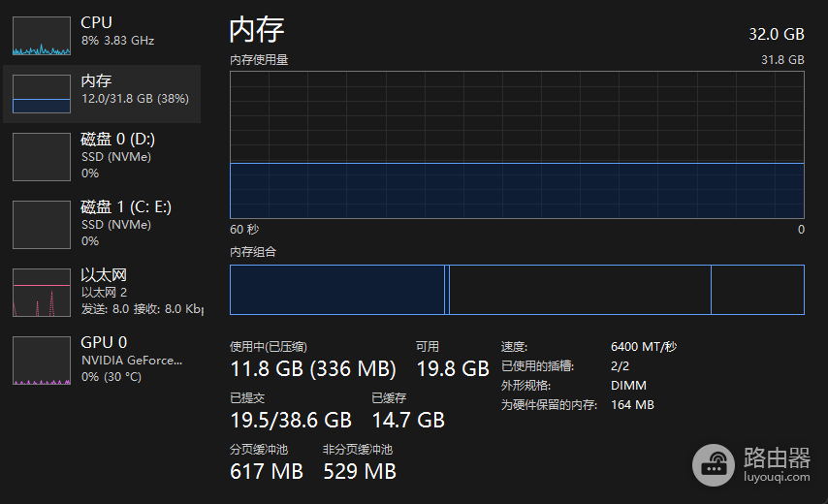828x504 pixels.
Task: Click the 内存使用量 usage graph
Action: (x=517, y=144)
